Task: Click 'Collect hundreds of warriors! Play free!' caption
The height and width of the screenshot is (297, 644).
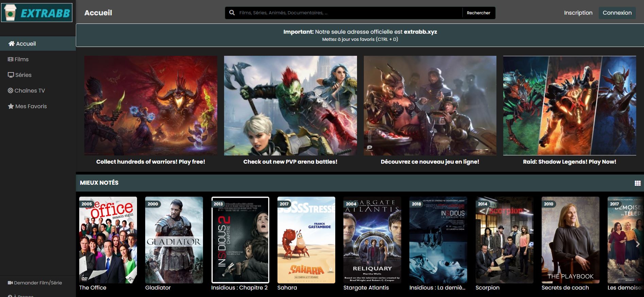Action: coord(151,162)
